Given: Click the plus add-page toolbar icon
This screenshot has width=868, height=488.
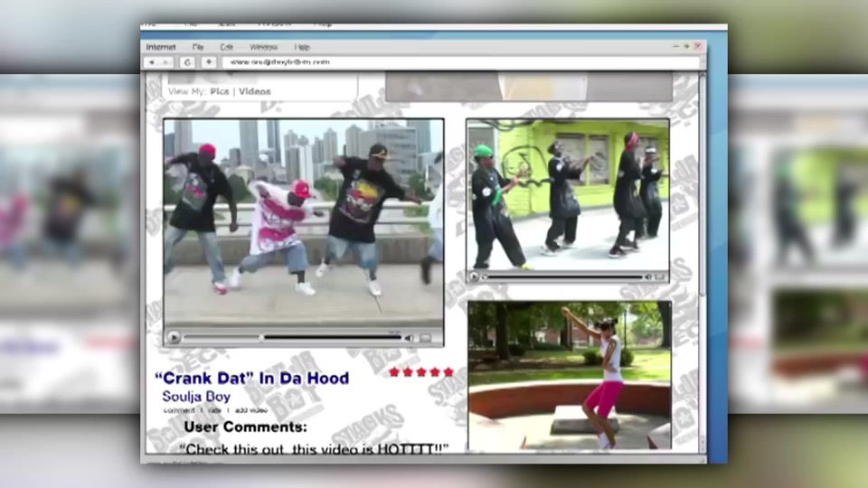Looking at the screenshot, I should [x=209, y=62].
